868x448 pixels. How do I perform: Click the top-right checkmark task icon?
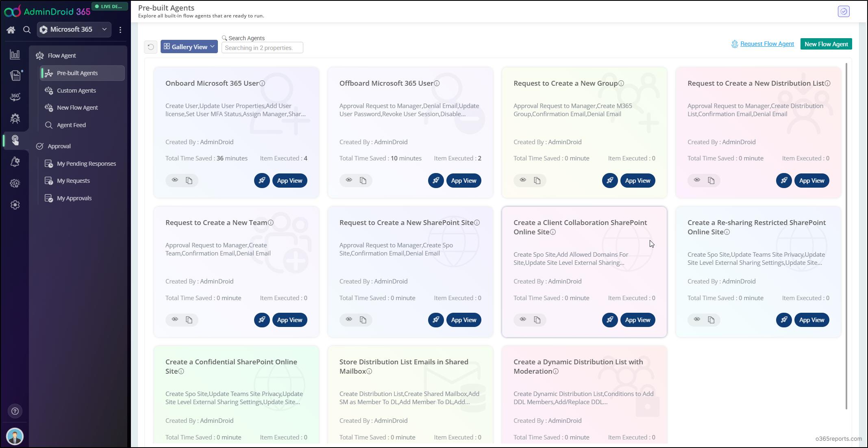pos(844,11)
